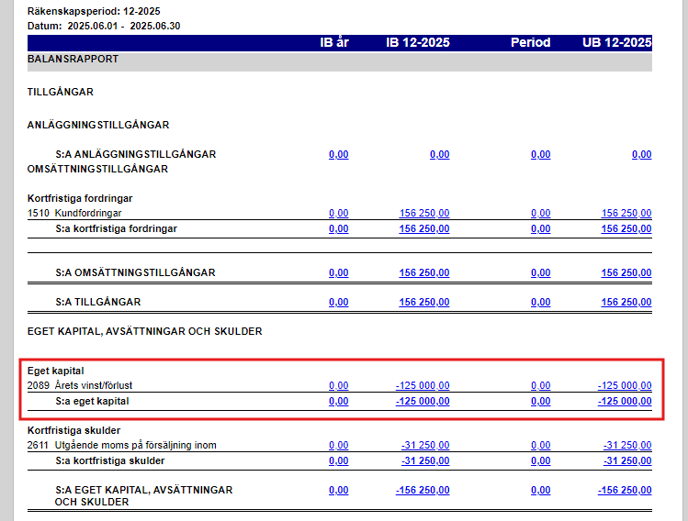Click Period 0,00 for 2089 Årets vinst/förlust
The width and height of the screenshot is (688, 521).
tap(541, 385)
